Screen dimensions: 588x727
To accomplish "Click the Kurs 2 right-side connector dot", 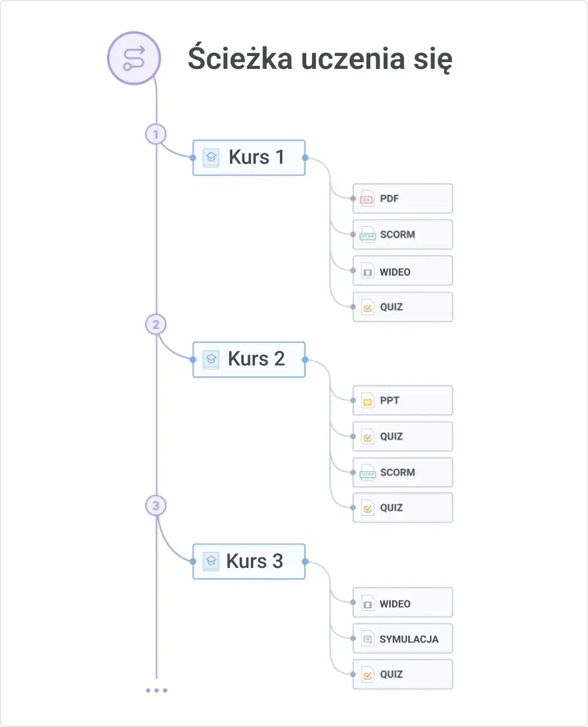I will click(305, 360).
